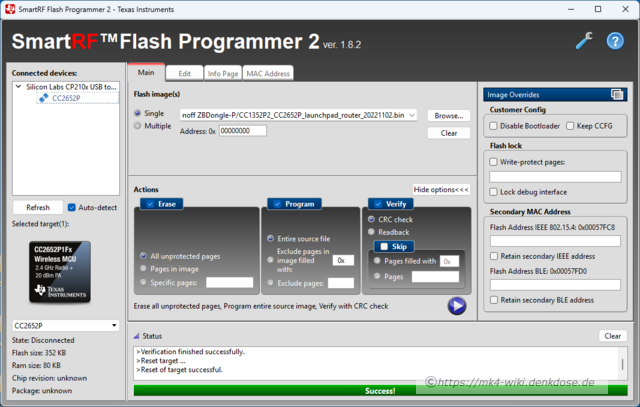Switch to the Info Page tab

(x=222, y=73)
